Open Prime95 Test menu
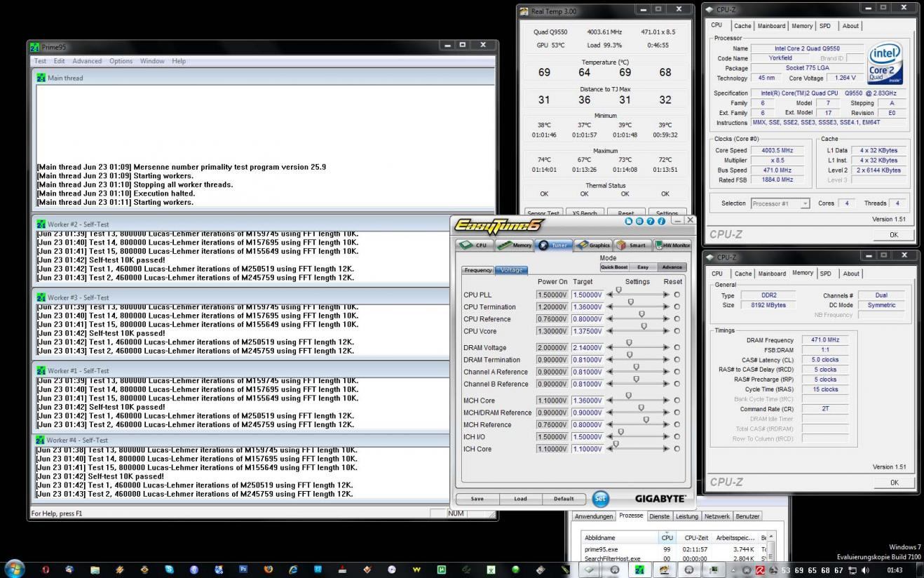The width and height of the screenshot is (924, 578). [41, 61]
